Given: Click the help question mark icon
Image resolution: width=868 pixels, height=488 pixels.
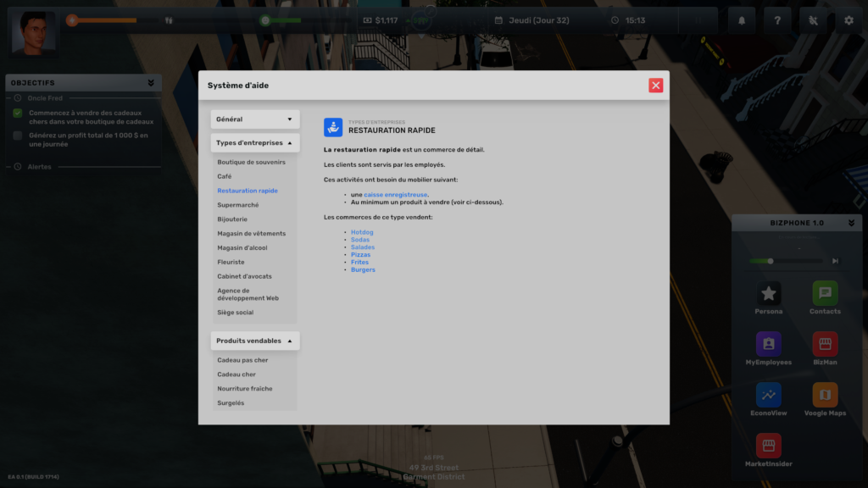Looking at the screenshot, I should 777,20.
